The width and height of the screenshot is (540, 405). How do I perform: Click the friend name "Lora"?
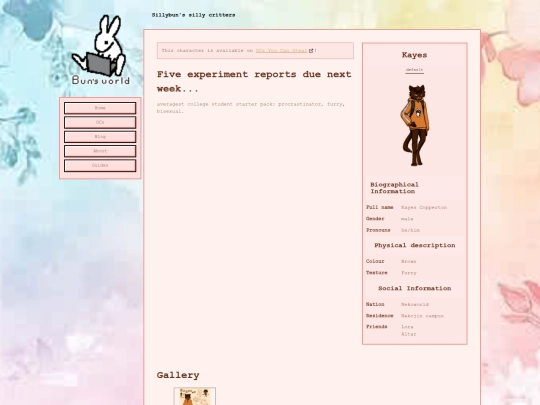[407, 327]
